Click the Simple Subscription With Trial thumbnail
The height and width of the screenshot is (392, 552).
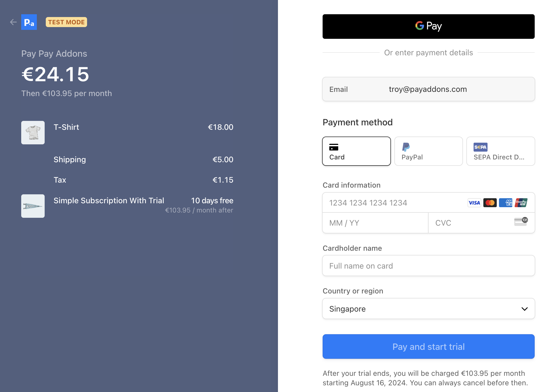(x=33, y=206)
